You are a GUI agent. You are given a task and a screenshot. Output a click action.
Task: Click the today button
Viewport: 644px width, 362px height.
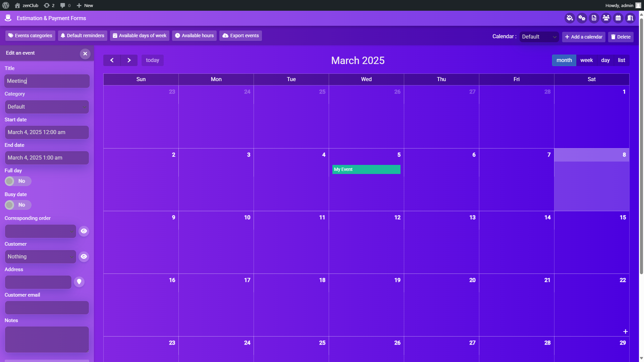pos(153,60)
